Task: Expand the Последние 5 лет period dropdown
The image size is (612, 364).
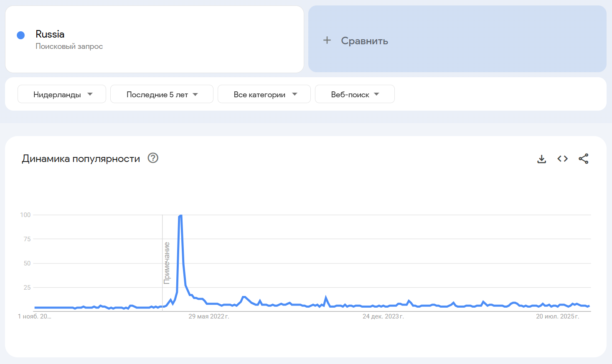Action: [162, 94]
